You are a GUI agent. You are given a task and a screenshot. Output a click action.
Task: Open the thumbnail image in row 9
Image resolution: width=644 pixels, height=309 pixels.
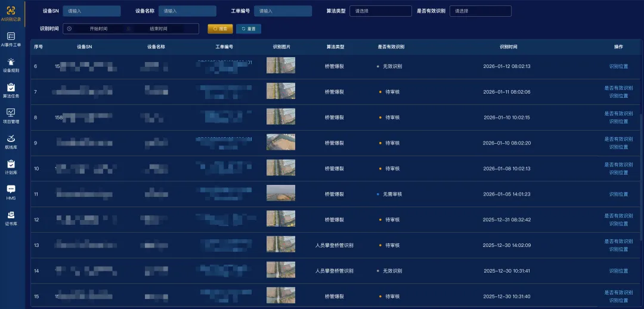click(280, 142)
